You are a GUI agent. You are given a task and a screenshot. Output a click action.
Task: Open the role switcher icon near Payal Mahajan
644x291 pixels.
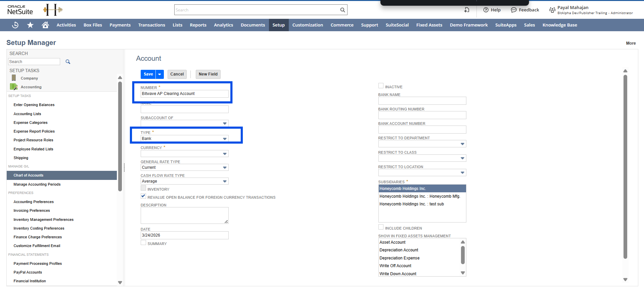coord(552,10)
